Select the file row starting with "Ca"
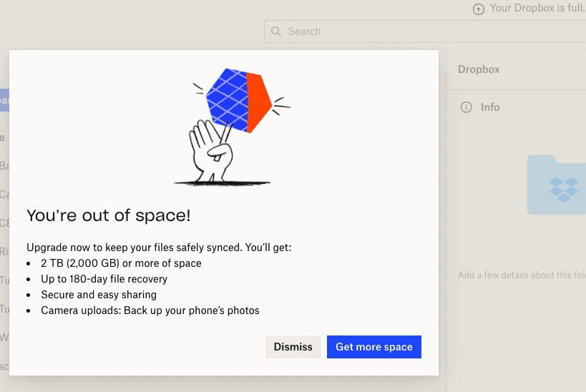 tap(4, 195)
